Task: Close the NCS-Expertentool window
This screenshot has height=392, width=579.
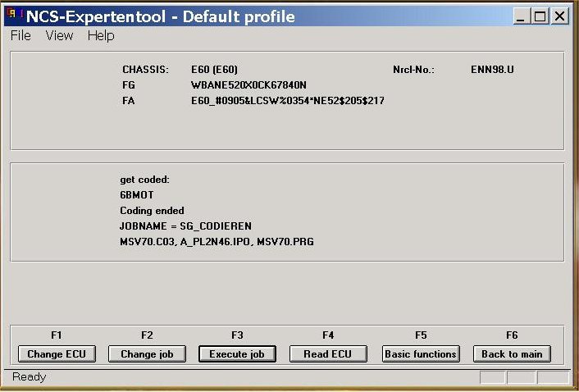Action: coord(560,16)
